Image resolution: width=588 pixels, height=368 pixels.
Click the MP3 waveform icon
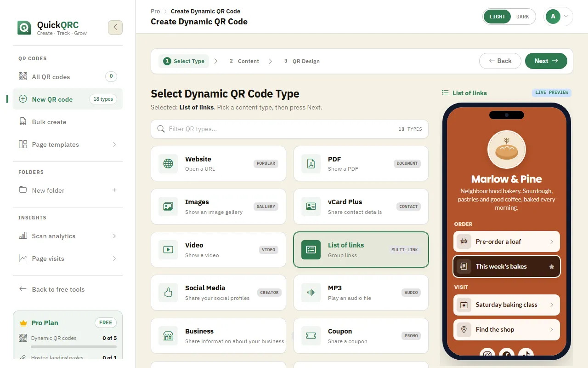coord(311,293)
